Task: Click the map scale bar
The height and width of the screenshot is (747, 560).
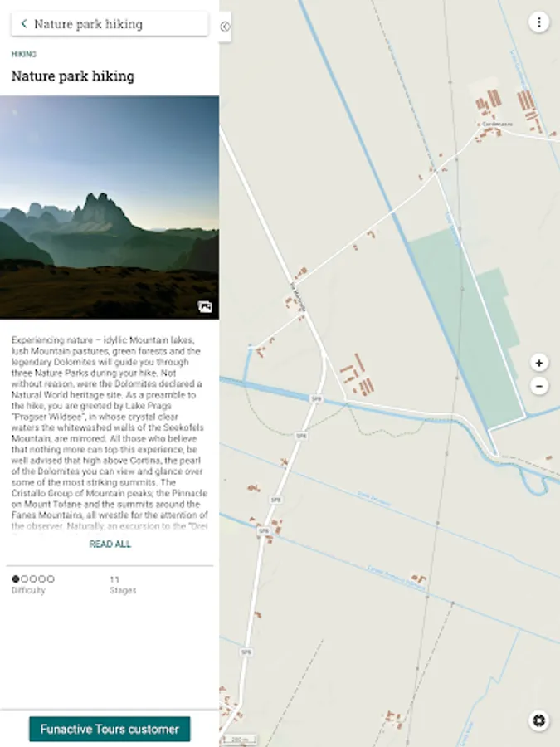Action: (x=241, y=740)
